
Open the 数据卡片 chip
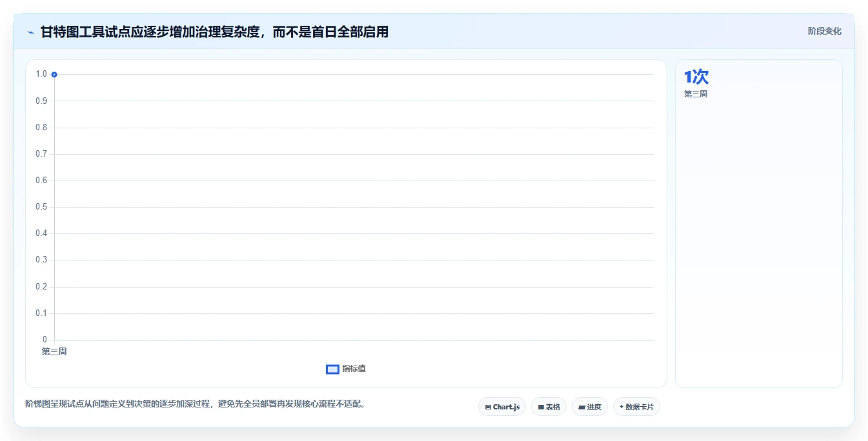[636, 407]
